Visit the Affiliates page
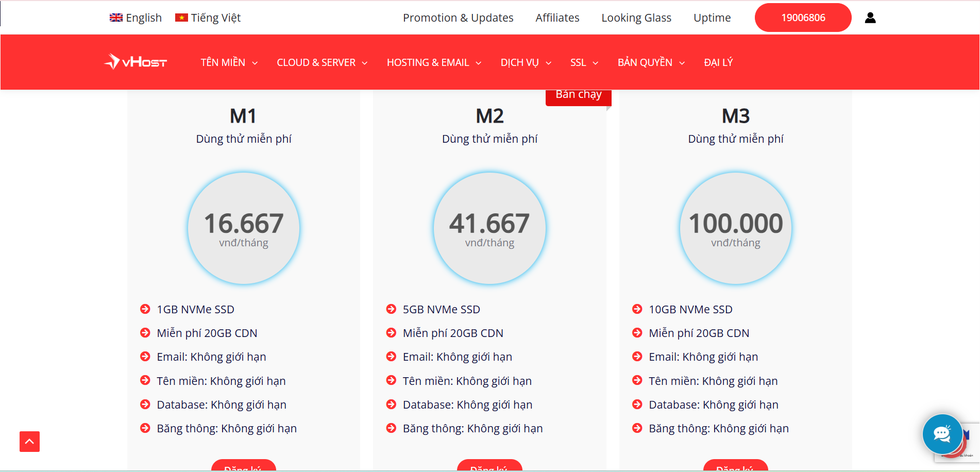 (557, 18)
